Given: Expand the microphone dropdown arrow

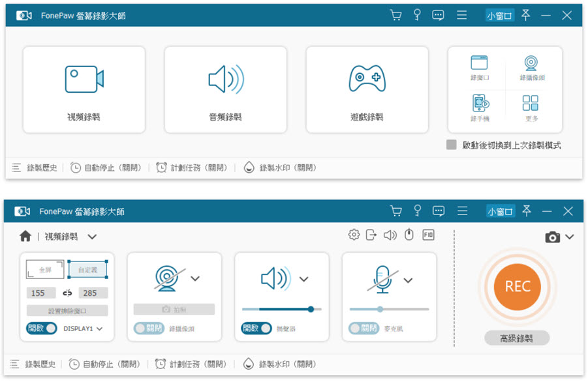Looking at the screenshot, I should 408,280.
